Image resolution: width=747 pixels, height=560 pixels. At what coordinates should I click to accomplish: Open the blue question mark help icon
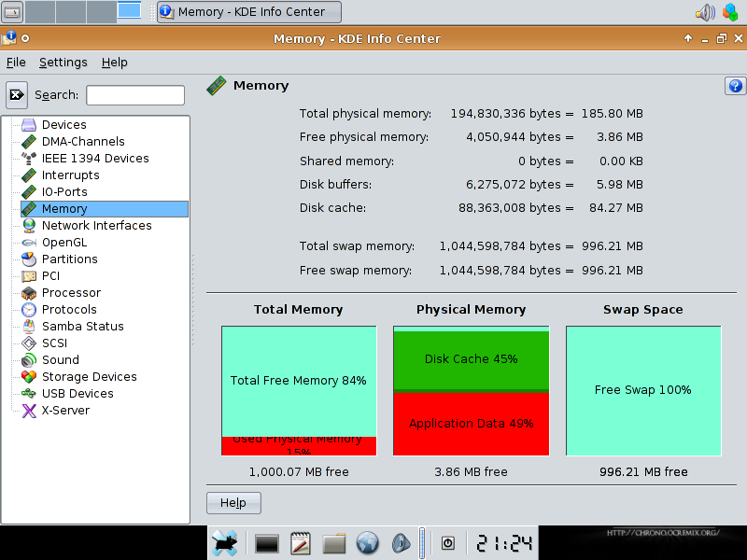[735, 86]
